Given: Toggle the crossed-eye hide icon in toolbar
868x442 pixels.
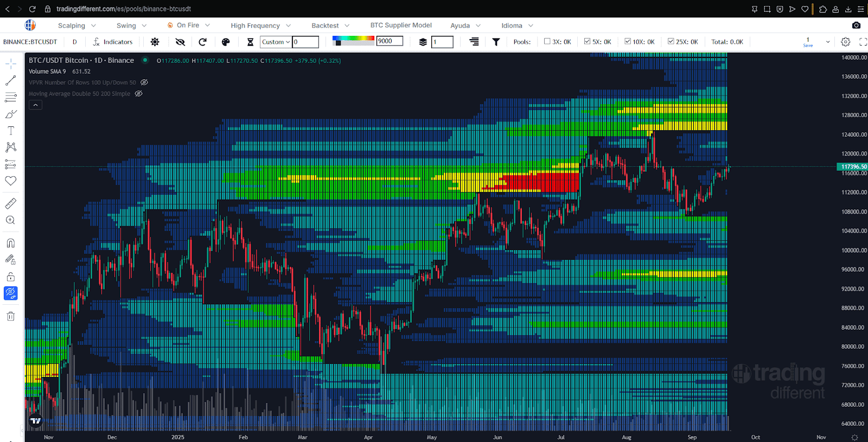Looking at the screenshot, I should pyautogui.click(x=180, y=42).
